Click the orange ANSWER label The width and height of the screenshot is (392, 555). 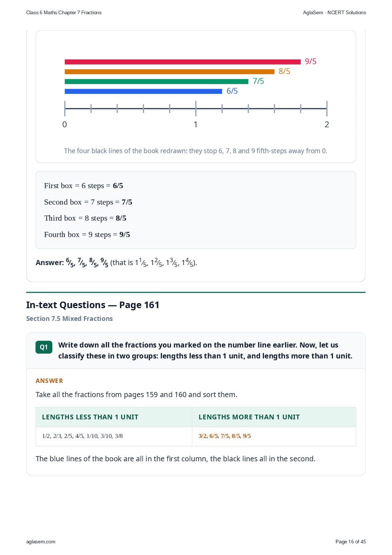click(x=50, y=381)
